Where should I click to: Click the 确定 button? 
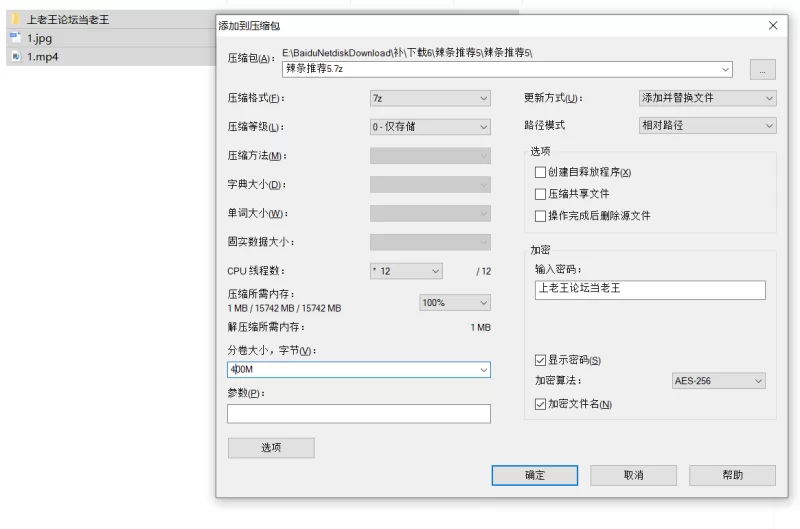coord(535,475)
